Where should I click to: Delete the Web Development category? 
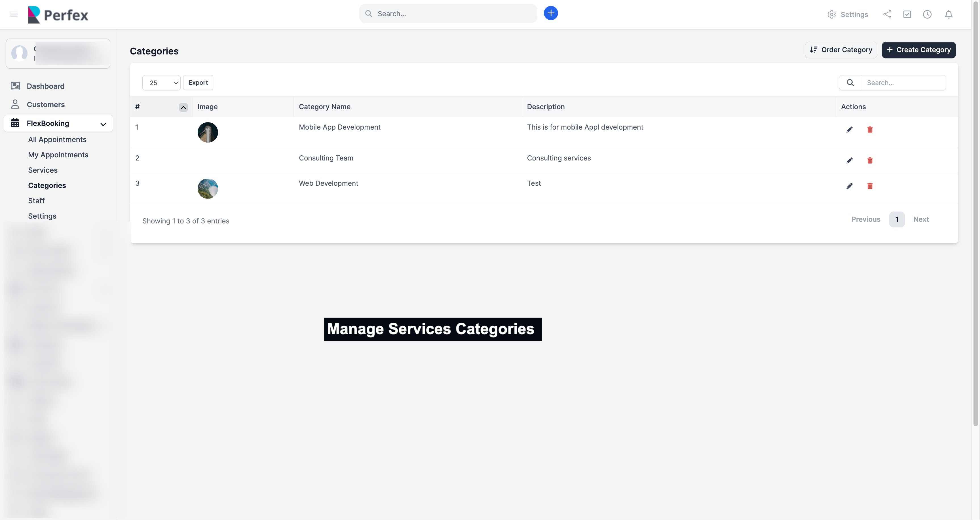click(x=870, y=186)
